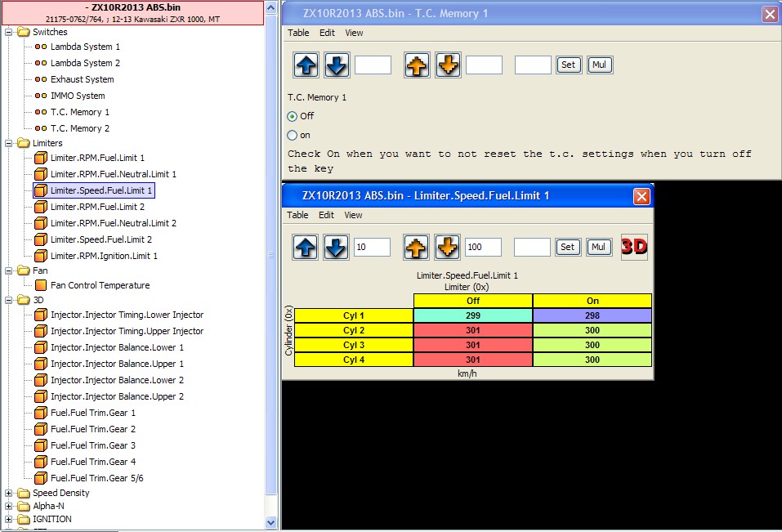Viewport: 782px width, 532px height.
Task: Click the 3D view icon in Limiter window
Action: coord(634,247)
